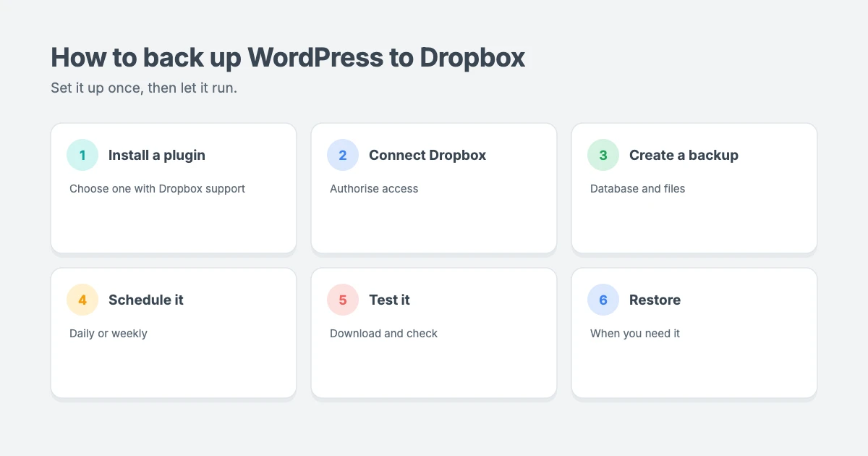Select the 'Connect Dropbox' heading
This screenshot has height=456, width=868.
tap(427, 155)
